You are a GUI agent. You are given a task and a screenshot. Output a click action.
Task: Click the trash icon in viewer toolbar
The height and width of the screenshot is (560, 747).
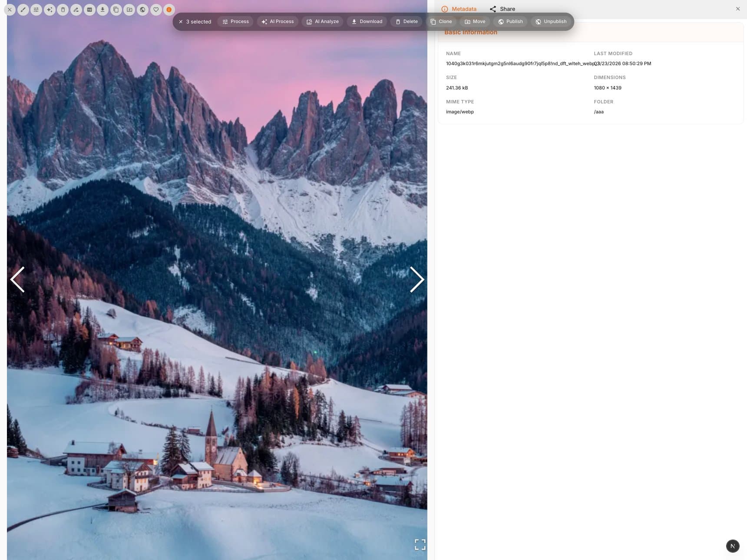[x=63, y=10]
